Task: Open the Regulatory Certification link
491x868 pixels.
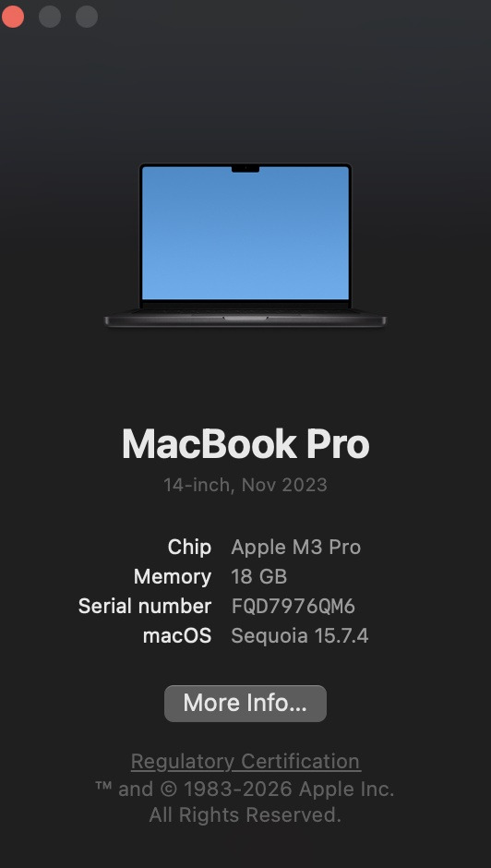Action: pyautogui.click(x=245, y=762)
